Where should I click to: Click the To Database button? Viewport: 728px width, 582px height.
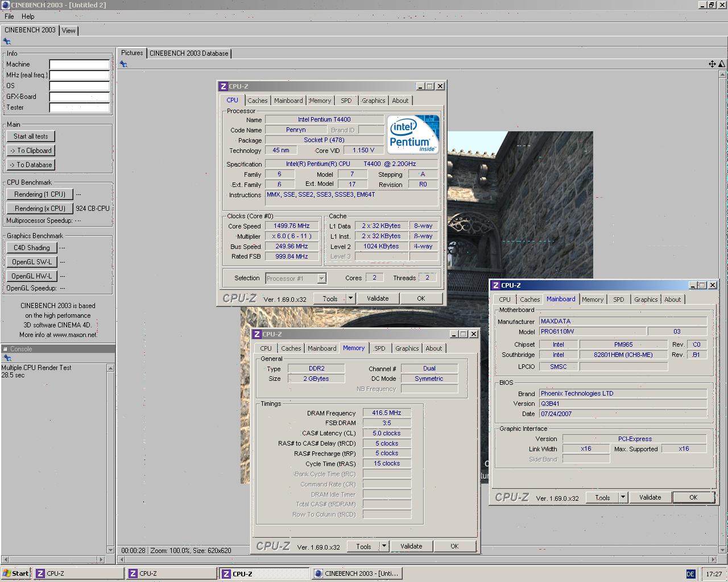(x=31, y=165)
